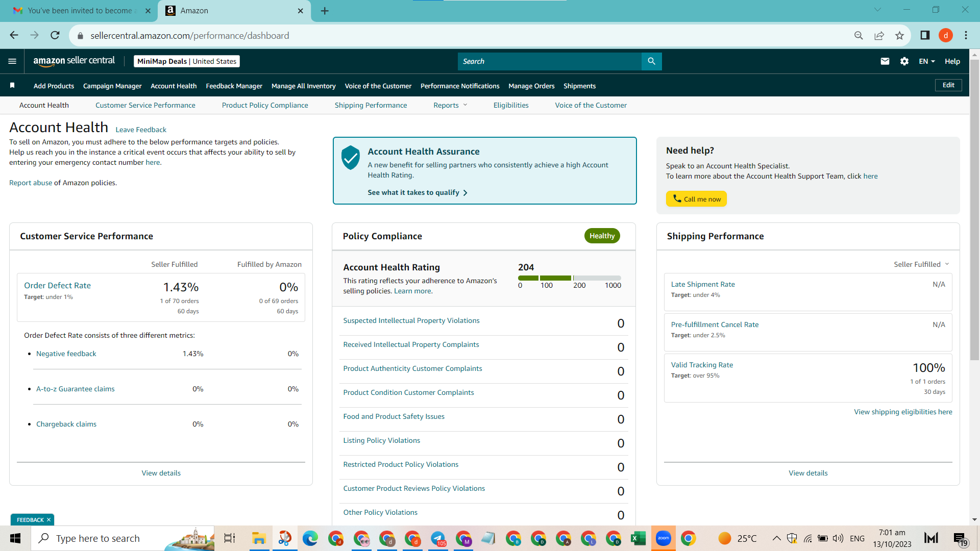This screenshot has height=551, width=980.
Task: Expand See what it takes to qualify
Action: pyautogui.click(x=418, y=192)
